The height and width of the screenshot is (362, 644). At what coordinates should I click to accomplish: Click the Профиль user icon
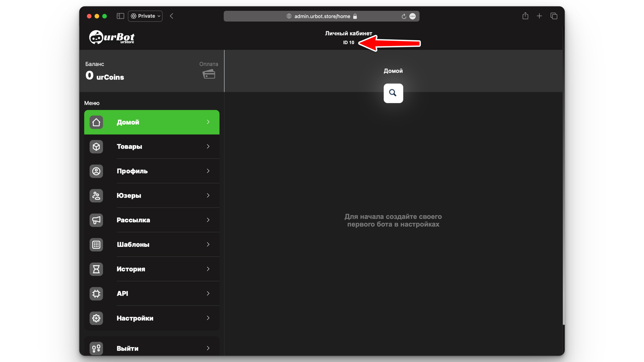[96, 171]
